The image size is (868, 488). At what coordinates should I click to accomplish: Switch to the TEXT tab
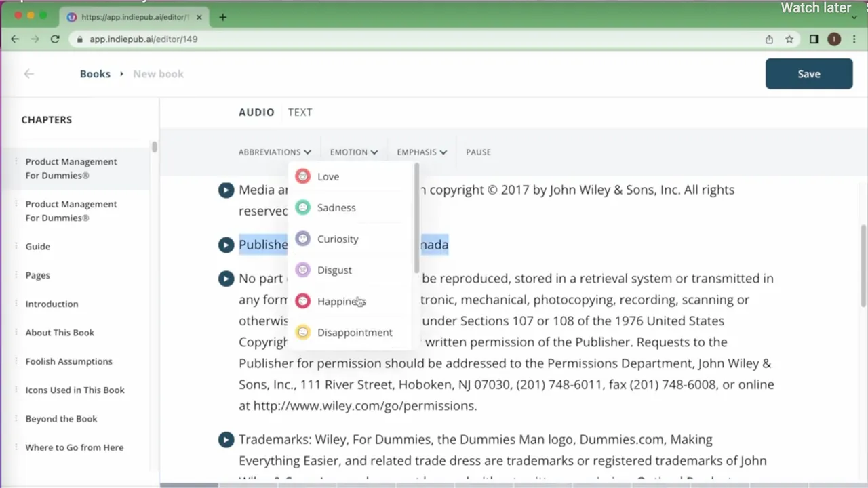pos(300,113)
